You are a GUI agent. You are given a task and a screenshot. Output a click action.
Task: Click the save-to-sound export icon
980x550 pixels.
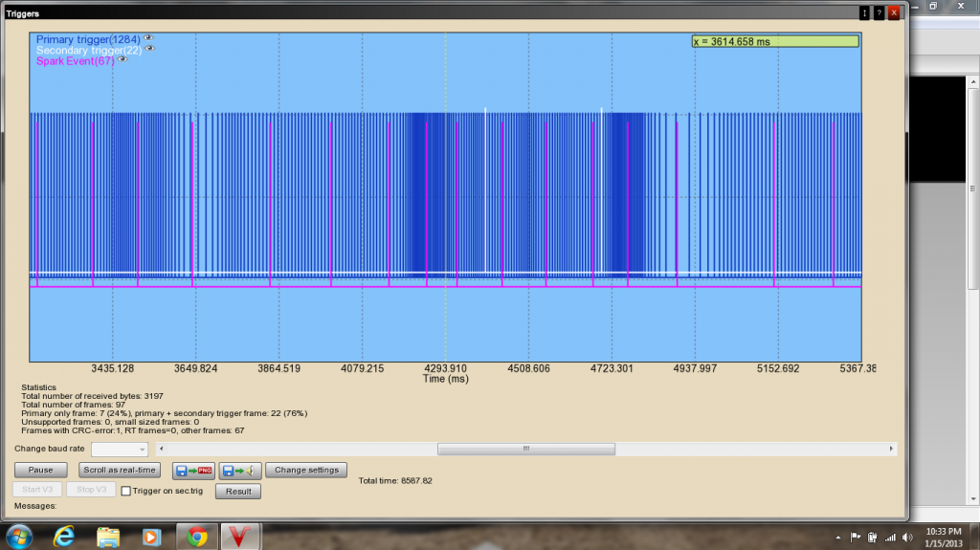pos(240,470)
